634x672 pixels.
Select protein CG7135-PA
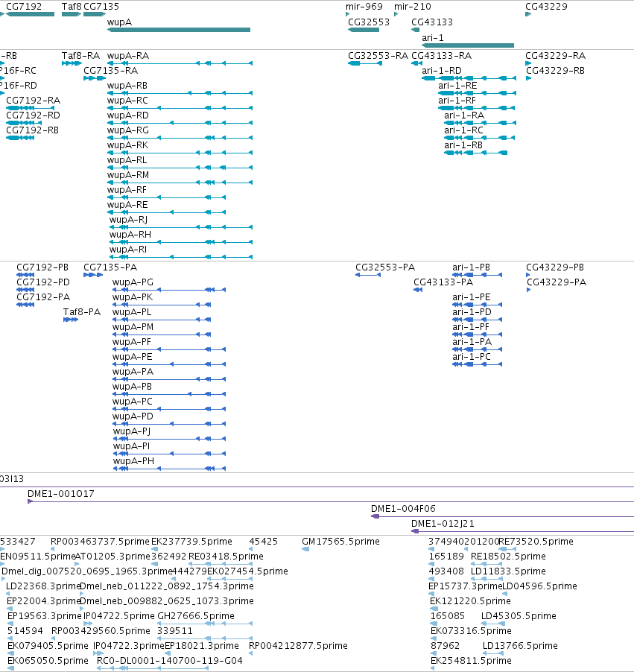click(x=93, y=275)
